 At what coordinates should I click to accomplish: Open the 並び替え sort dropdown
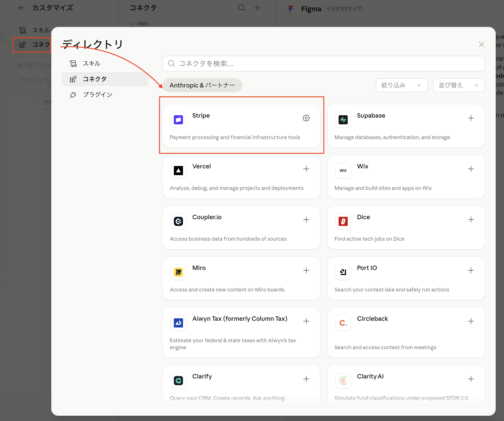pyautogui.click(x=459, y=85)
